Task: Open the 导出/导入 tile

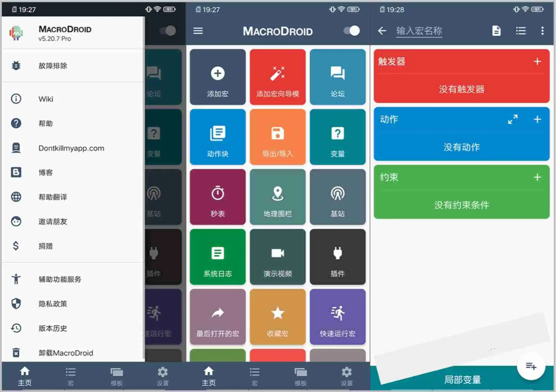Action: (x=278, y=137)
